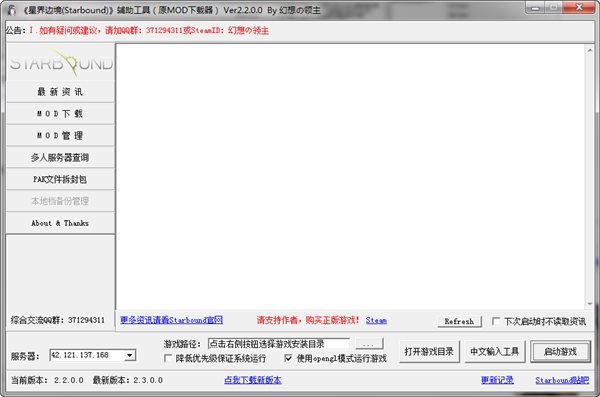Minimize the window
This screenshot has width=600, height=397.
535,7
